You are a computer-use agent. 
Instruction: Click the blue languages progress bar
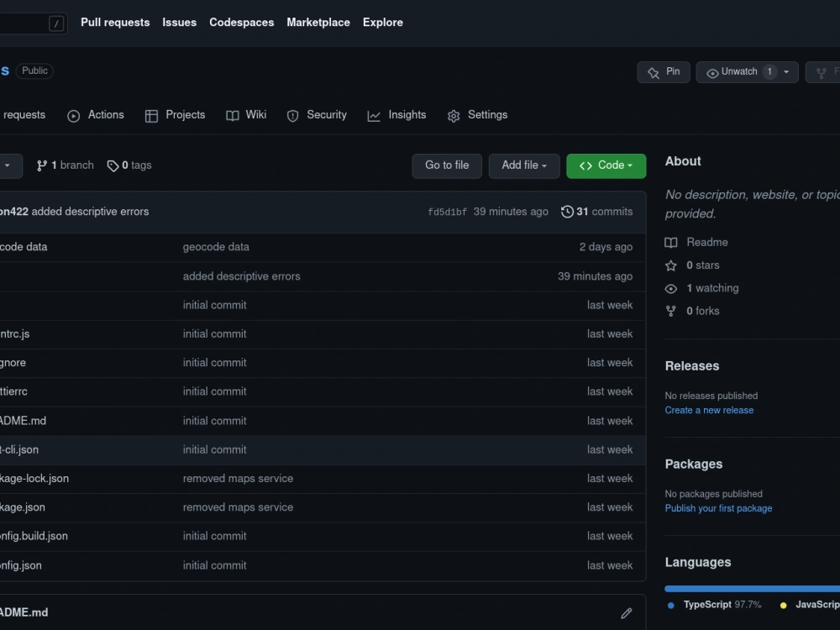pos(752,589)
